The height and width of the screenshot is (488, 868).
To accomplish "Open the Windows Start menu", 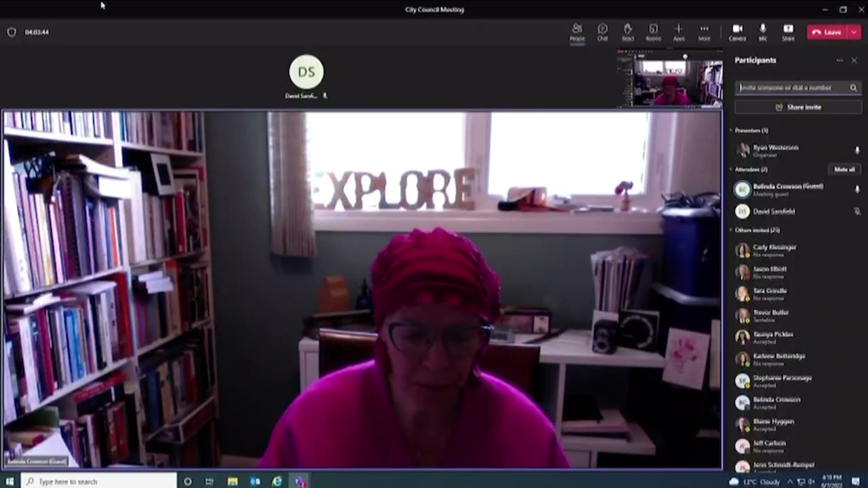I will pyautogui.click(x=10, y=481).
